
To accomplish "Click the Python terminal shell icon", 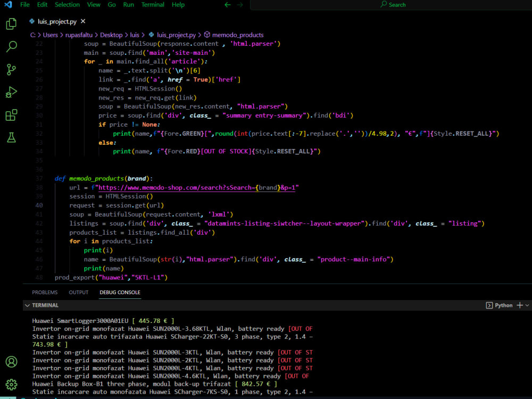I will point(489,305).
